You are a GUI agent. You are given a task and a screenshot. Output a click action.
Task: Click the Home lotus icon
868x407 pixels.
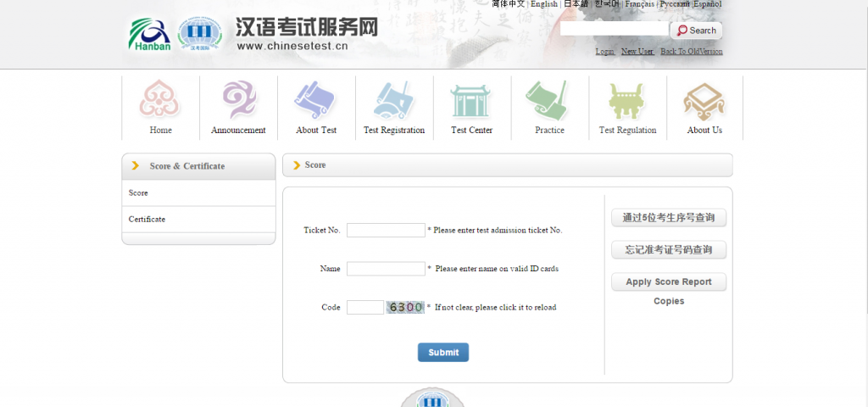pyautogui.click(x=160, y=100)
